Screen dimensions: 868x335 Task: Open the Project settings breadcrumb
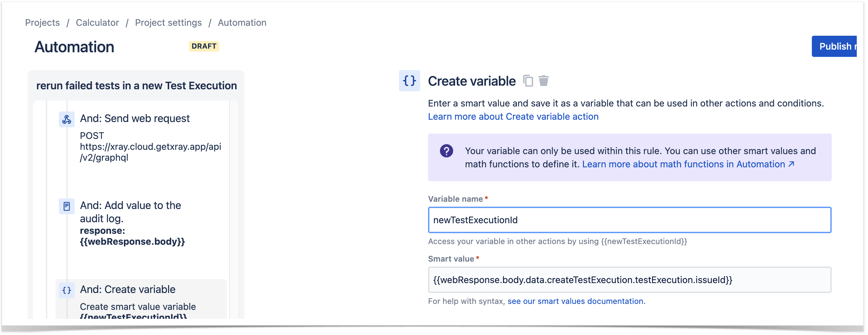pos(168,22)
